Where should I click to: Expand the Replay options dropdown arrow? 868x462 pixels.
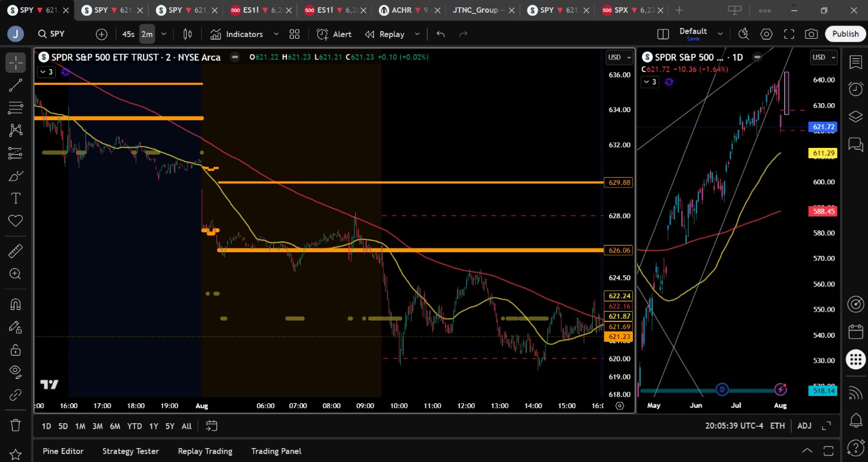(x=417, y=34)
